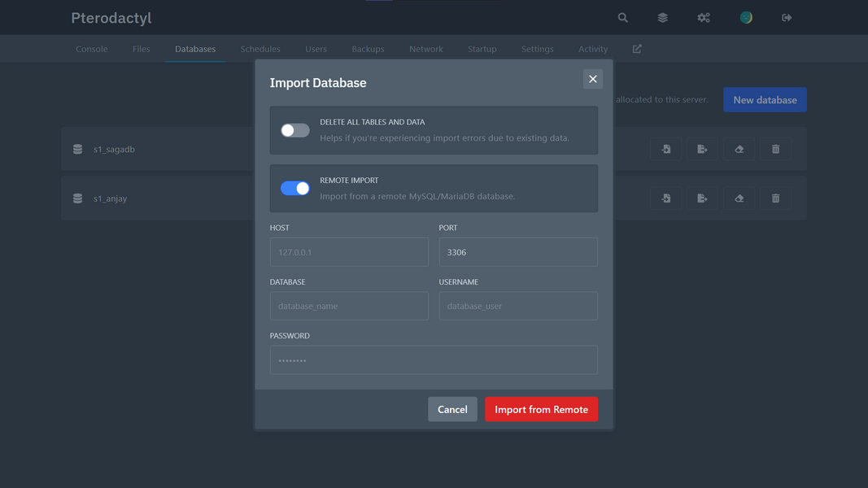Click the Password input field
The image size is (868, 488).
pos(434,360)
